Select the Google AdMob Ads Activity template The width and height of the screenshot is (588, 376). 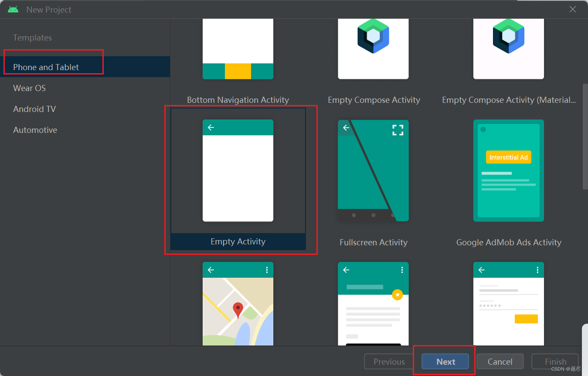[508, 171]
